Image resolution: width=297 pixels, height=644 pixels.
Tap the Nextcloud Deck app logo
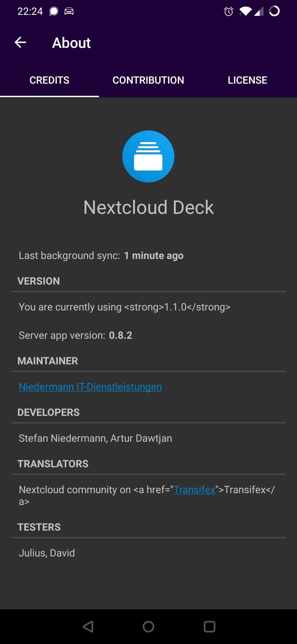tap(148, 156)
